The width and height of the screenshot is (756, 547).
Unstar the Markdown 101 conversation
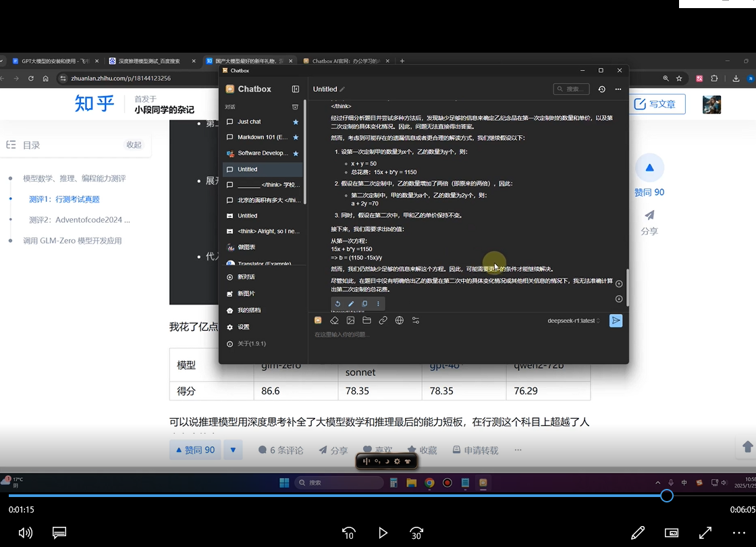tap(296, 138)
